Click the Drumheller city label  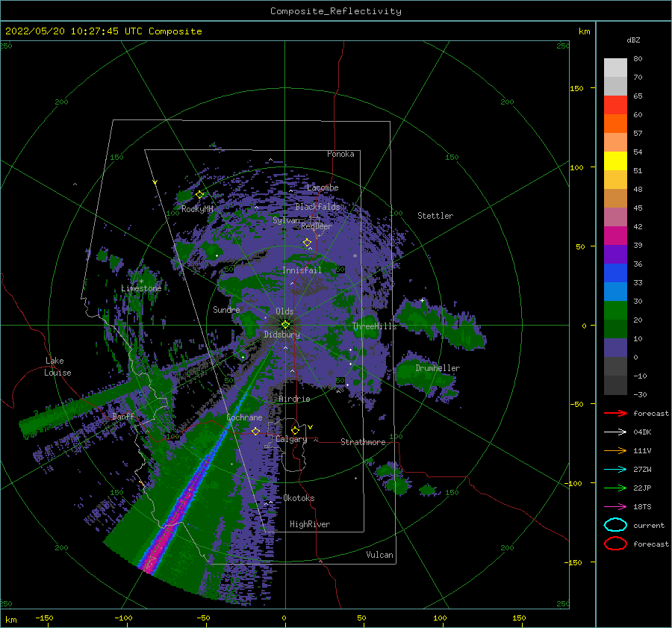[438, 368]
